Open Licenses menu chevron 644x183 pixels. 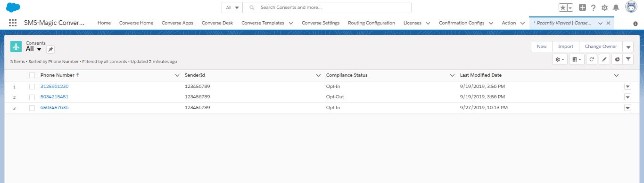tap(428, 23)
